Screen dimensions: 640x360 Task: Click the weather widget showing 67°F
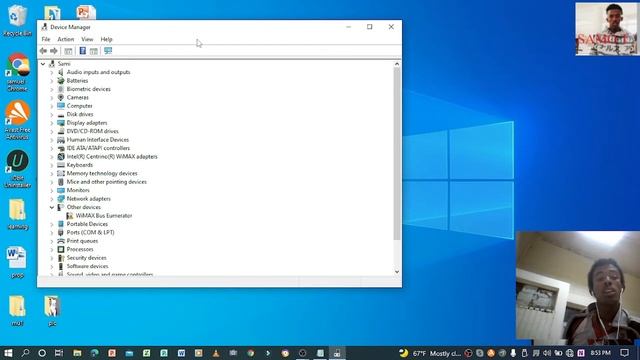(430, 353)
